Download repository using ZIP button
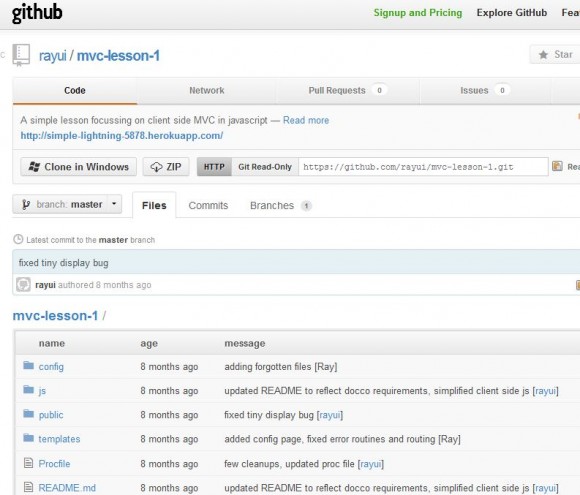Viewport: 580px width, 495px height. 166,167
